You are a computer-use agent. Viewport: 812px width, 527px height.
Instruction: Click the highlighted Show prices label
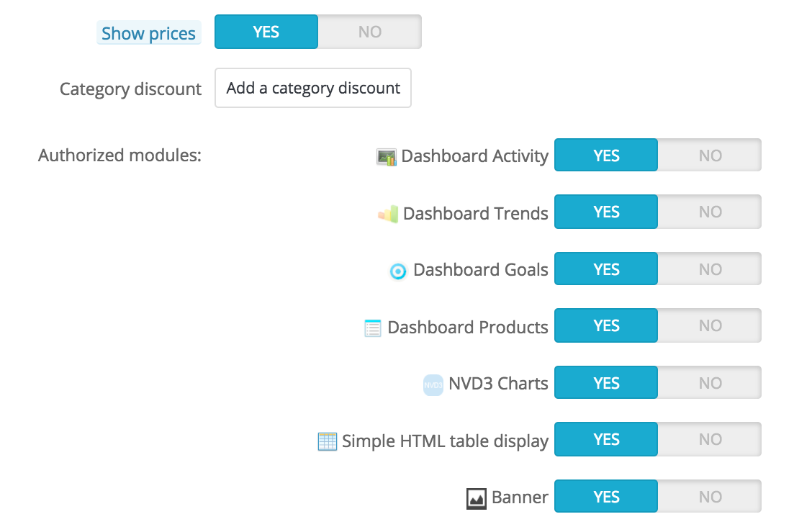click(x=148, y=33)
